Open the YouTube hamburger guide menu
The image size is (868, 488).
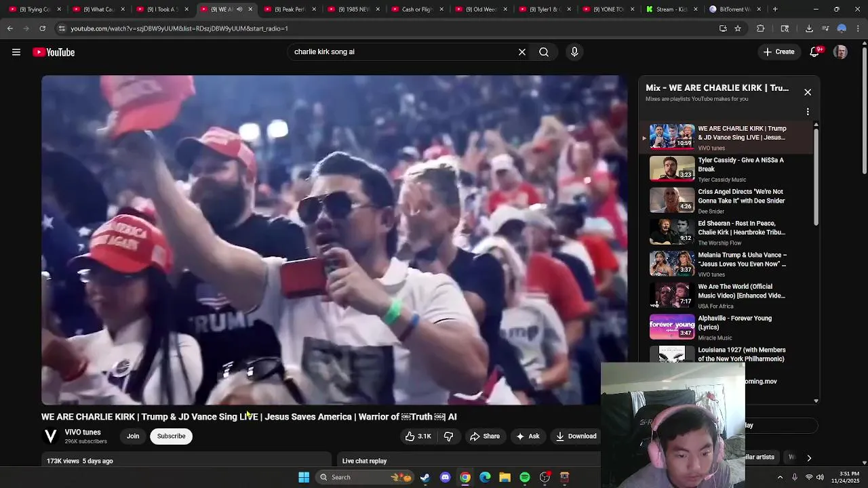tap(16, 52)
